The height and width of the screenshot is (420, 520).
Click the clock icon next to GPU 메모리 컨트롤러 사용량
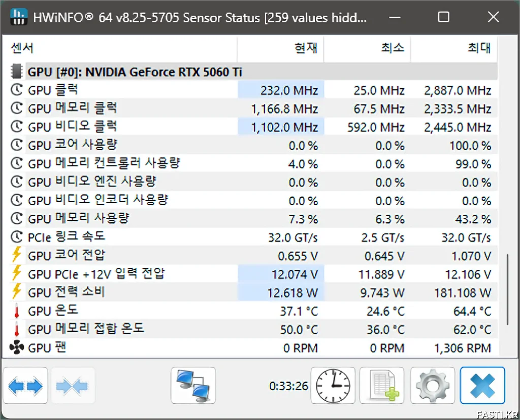(x=17, y=163)
